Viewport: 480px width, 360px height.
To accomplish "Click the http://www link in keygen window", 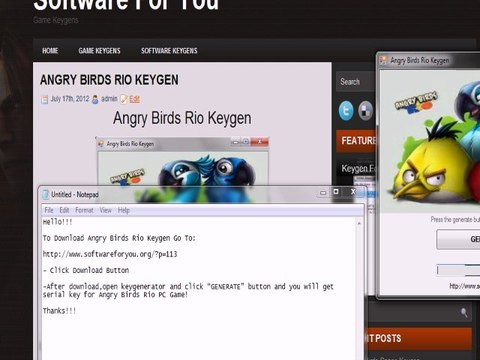I will [465, 286].
